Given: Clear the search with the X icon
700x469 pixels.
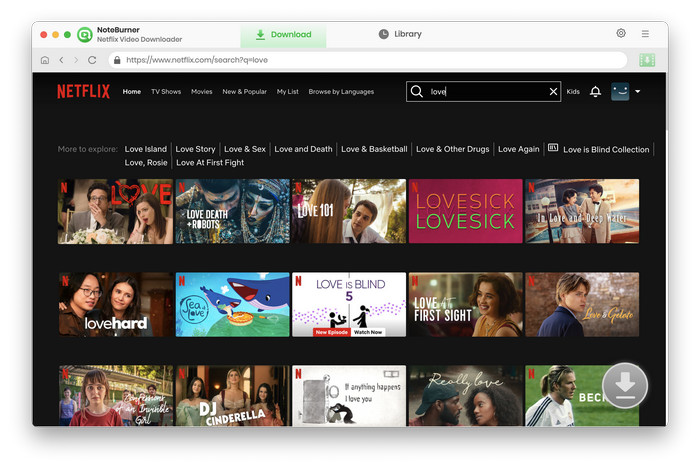Looking at the screenshot, I should click(x=553, y=91).
